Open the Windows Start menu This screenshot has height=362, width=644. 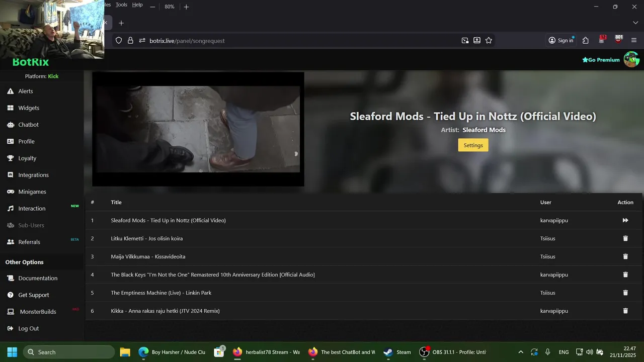12,352
